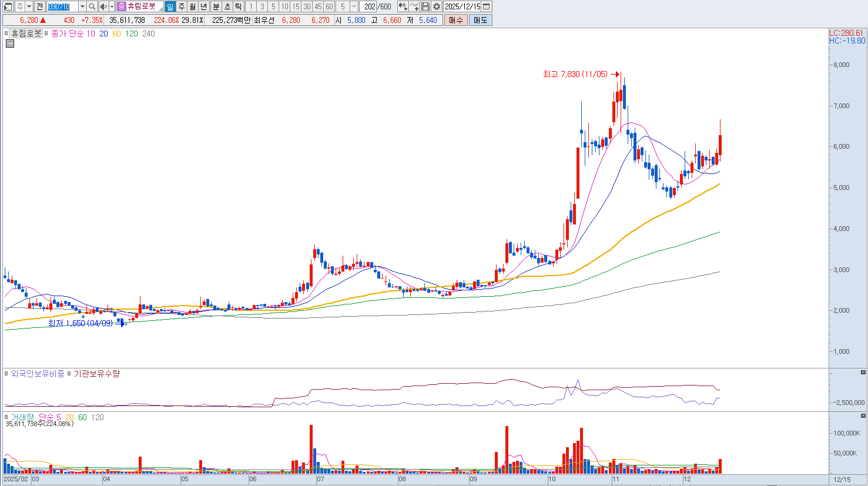The height and width of the screenshot is (486, 868).
Task: Select the 30 minute interval tab
Action: coord(307,6)
